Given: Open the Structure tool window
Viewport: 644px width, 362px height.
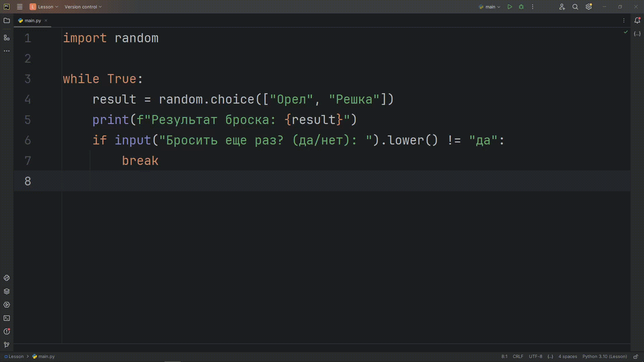Looking at the screenshot, I should (7, 38).
